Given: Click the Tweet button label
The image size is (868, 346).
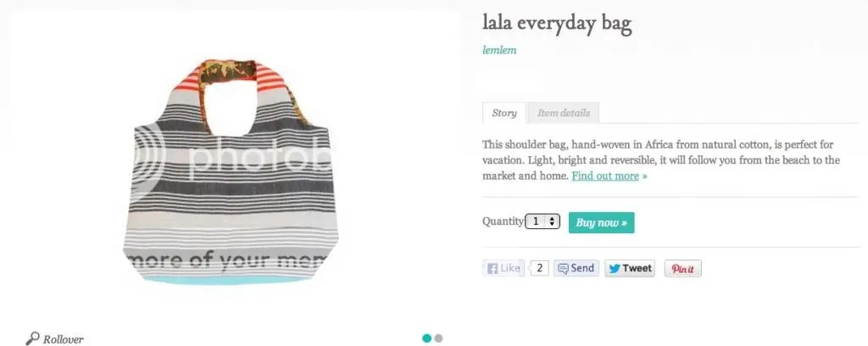Looking at the screenshot, I should pos(637,269).
